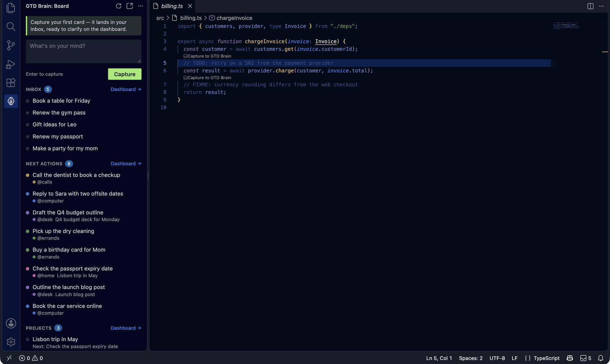Image resolution: width=610 pixels, height=364 pixels.
Task: Open GTD Brain board in new window icon
Action: click(130, 6)
